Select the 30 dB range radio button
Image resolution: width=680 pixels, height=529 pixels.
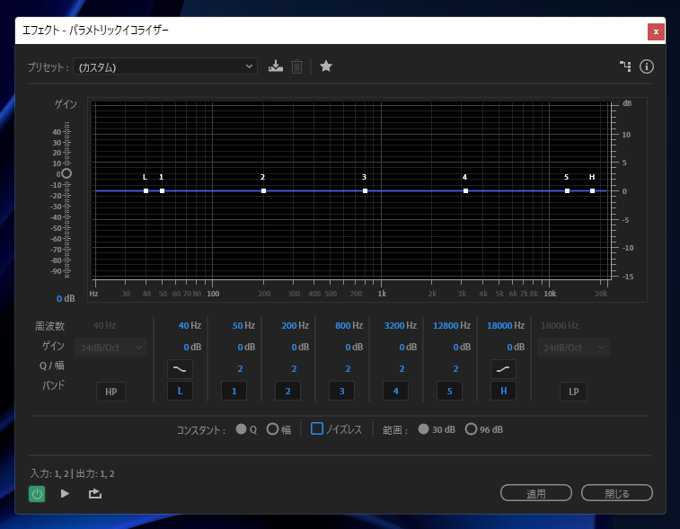(x=424, y=429)
